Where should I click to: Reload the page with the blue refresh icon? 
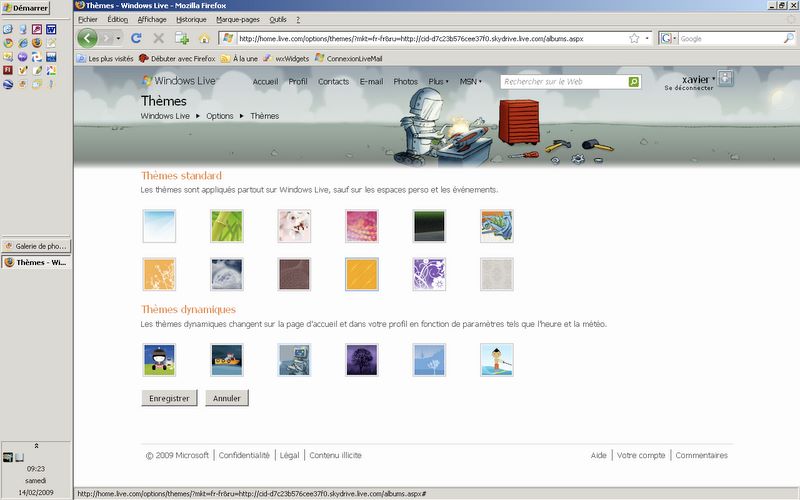point(136,38)
